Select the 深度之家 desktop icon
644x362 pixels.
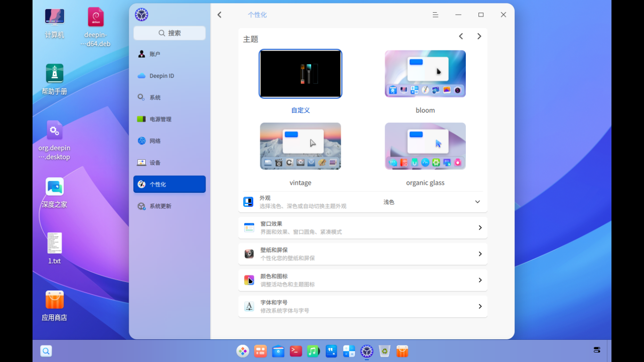(x=55, y=192)
